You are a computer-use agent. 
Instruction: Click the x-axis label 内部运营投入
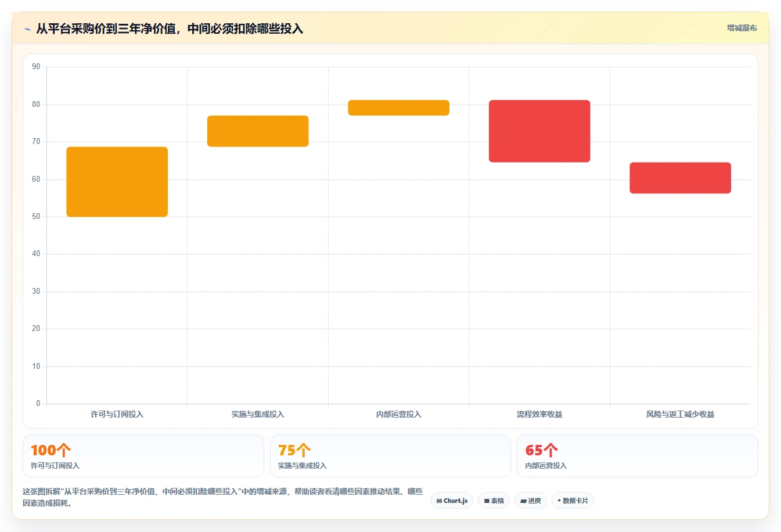coord(399,414)
